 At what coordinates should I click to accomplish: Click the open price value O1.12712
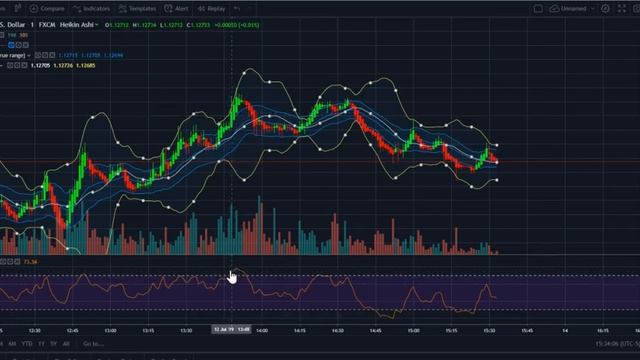click(x=117, y=25)
